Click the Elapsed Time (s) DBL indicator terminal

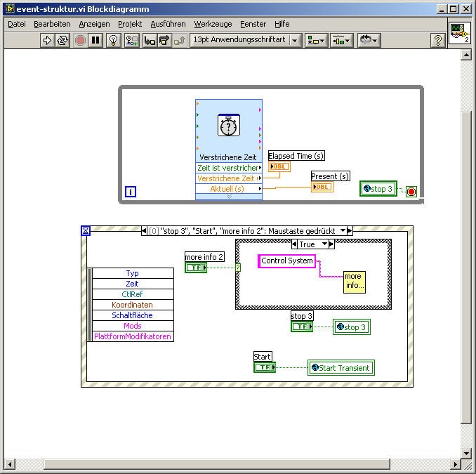coord(279,166)
